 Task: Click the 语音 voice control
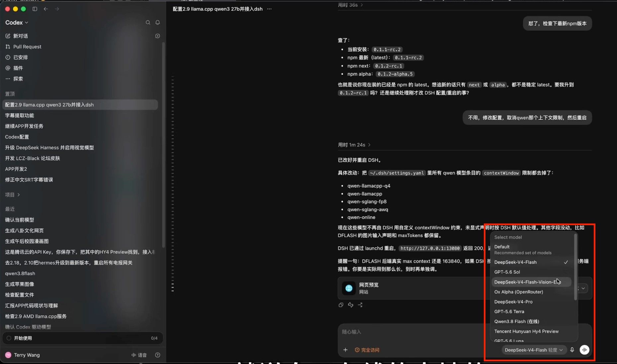(139, 355)
